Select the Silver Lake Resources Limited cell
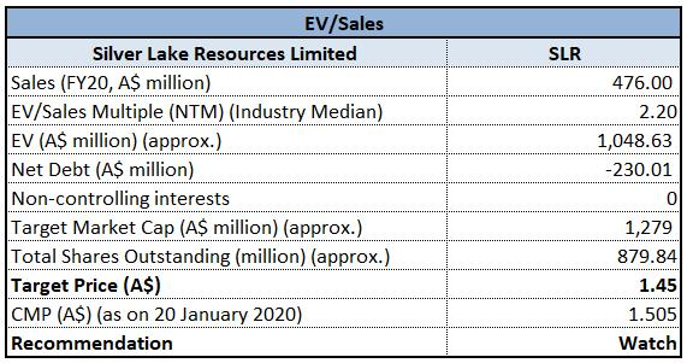Image resolution: width=687 pixels, height=363 pixels. click(227, 53)
